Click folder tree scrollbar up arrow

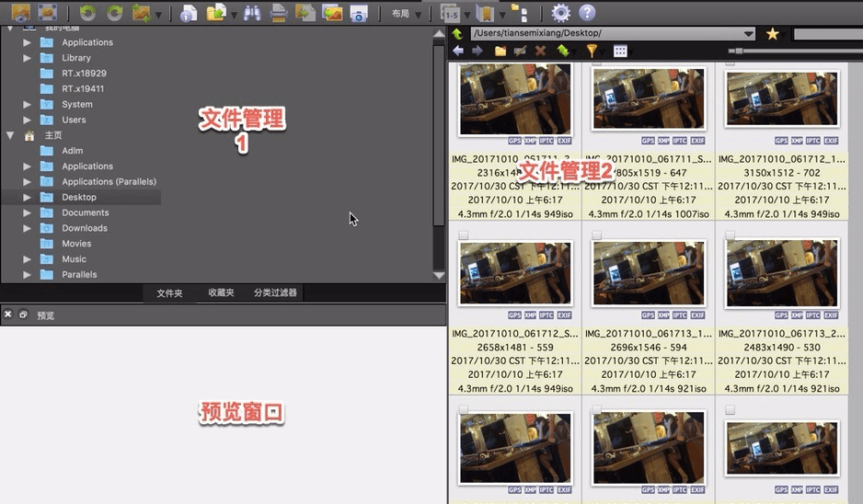pos(439,35)
